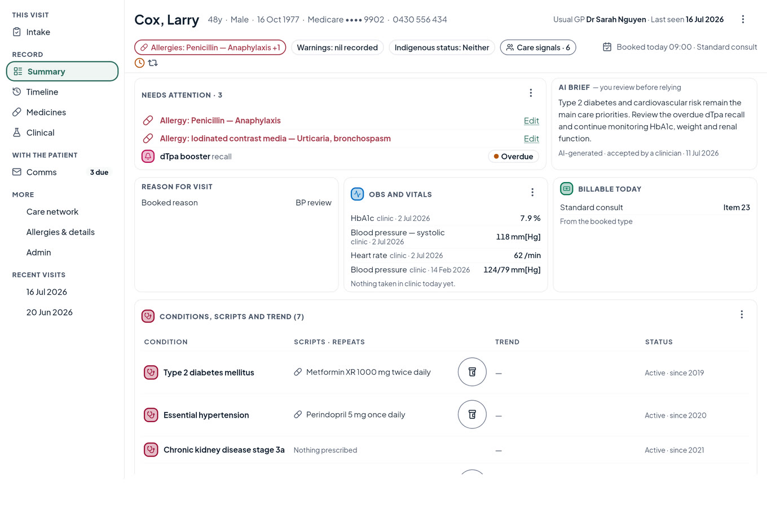Image resolution: width=767 pixels, height=532 pixels.
Task: Click Essential hypertension stethoscope icon
Action: click(151, 415)
